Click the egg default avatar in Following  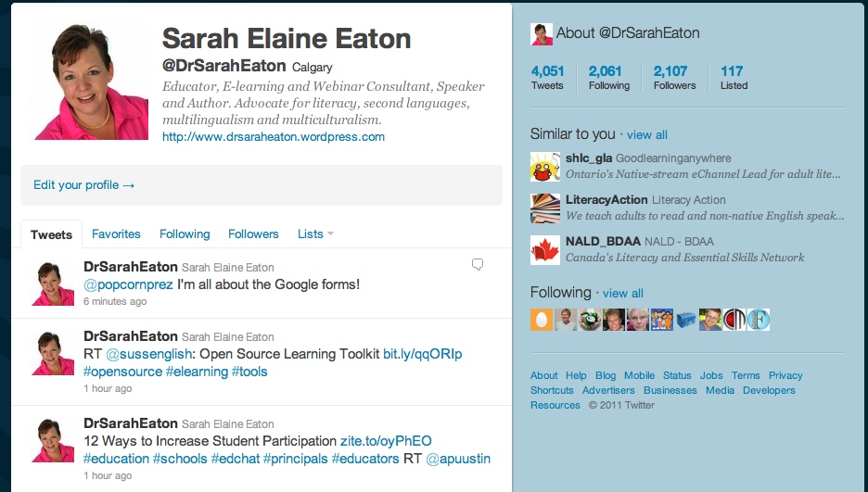point(542,320)
